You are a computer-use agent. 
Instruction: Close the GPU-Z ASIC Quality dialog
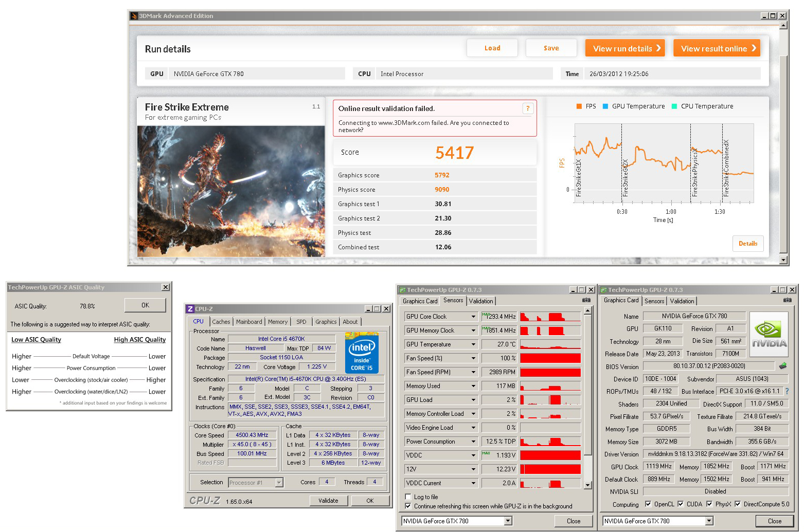(x=166, y=287)
